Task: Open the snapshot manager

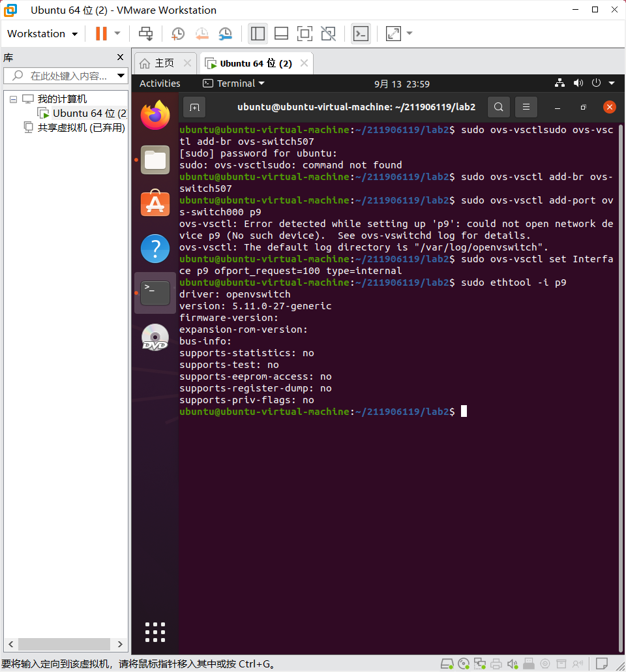Action: point(226,33)
